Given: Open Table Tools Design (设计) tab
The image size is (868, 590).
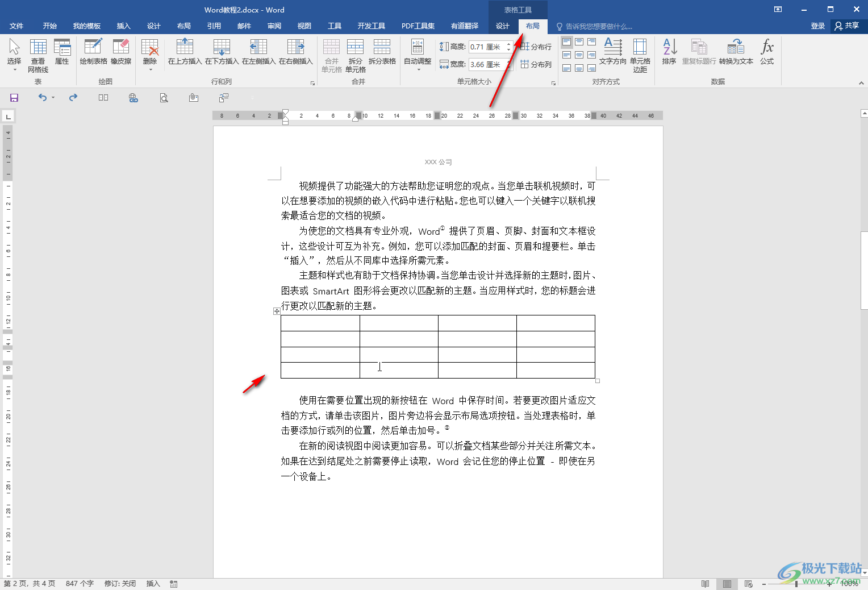Looking at the screenshot, I should (x=503, y=26).
